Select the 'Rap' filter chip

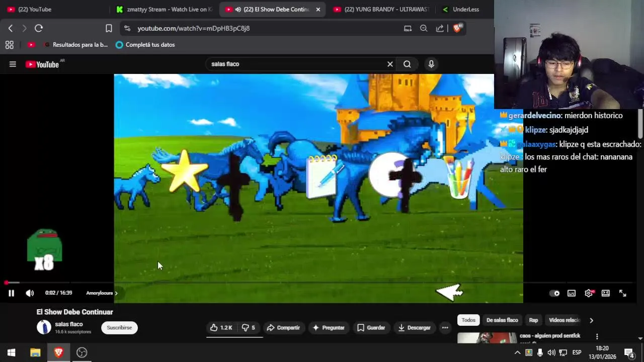pyautogui.click(x=533, y=320)
